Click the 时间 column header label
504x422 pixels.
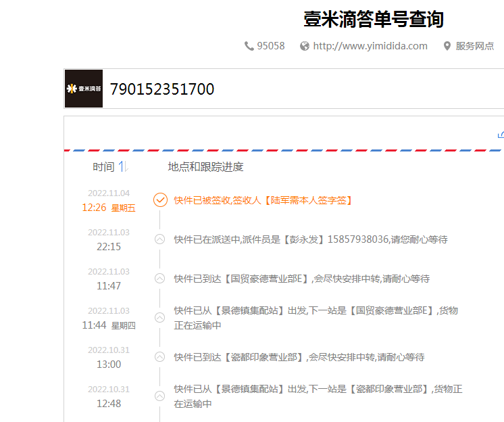pos(103,167)
